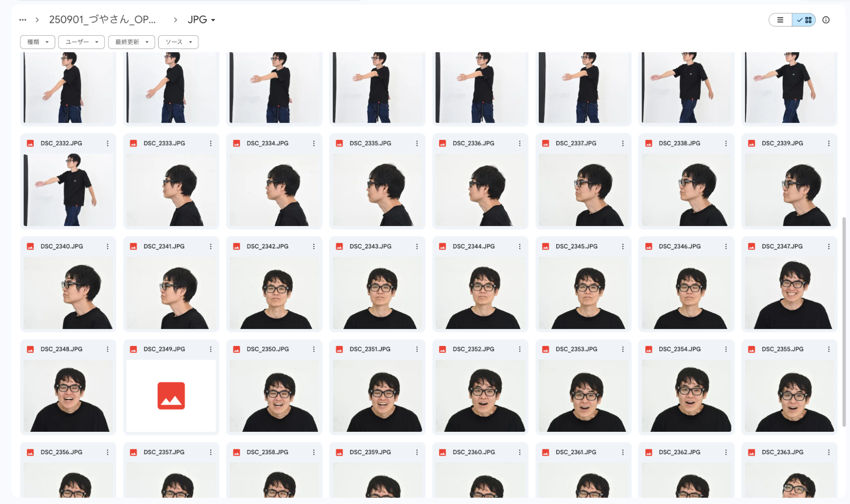
Task: Open the 最終更新 filter dropdown
Action: (x=131, y=42)
